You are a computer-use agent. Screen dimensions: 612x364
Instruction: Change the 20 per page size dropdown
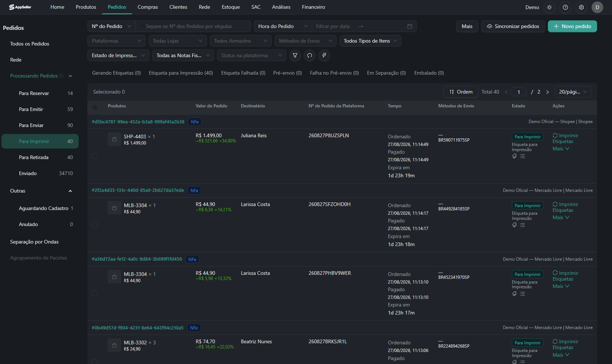573,92
